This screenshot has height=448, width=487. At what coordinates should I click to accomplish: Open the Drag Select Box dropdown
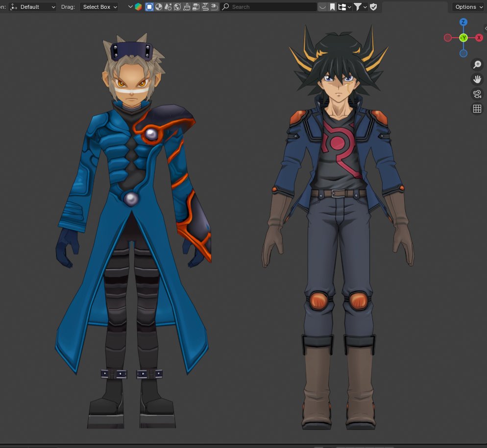pyautogui.click(x=99, y=7)
